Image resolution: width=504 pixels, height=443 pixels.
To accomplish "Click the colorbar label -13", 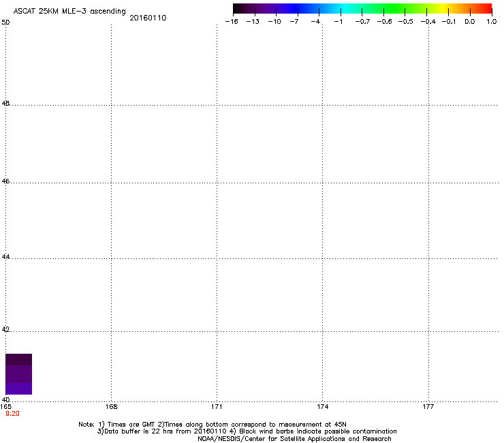I will coord(253,22).
